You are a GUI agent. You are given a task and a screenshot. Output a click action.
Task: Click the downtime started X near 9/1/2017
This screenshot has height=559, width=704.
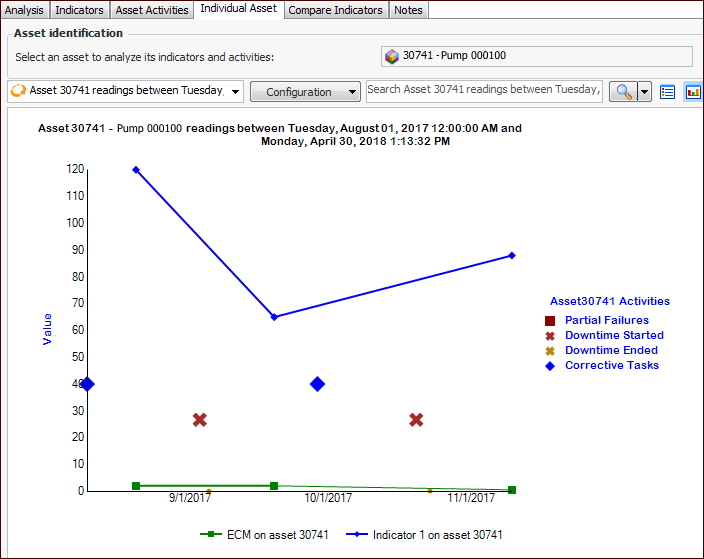coord(200,420)
